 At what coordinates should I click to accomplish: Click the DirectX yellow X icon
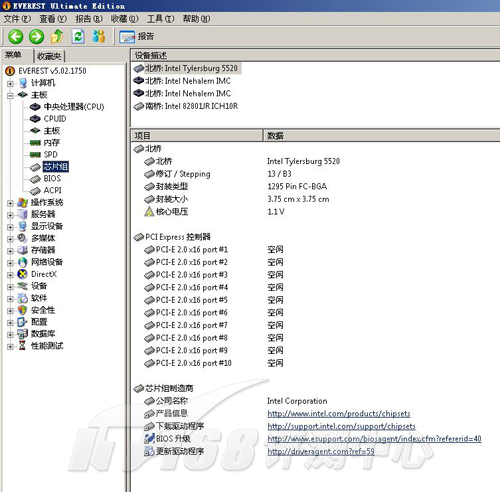click(x=22, y=274)
